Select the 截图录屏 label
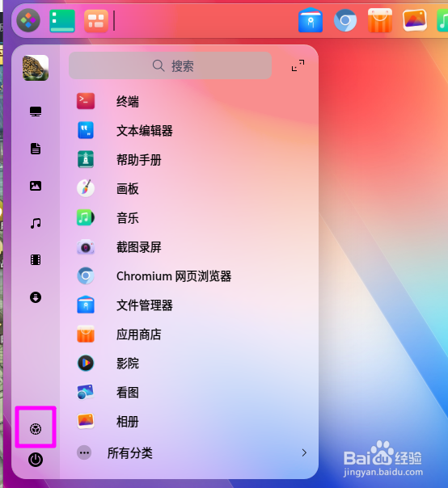The image size is (448, 488). pyautogui.click(x=139, y=247)
